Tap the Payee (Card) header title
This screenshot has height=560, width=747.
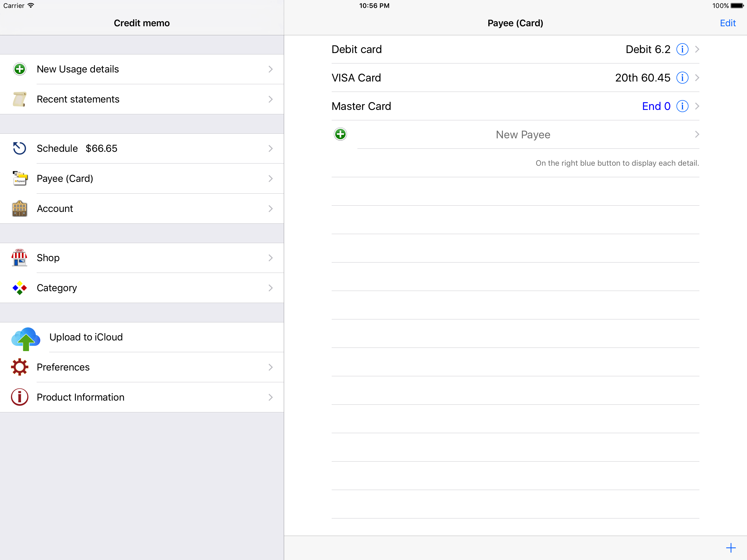coord(515,23)
